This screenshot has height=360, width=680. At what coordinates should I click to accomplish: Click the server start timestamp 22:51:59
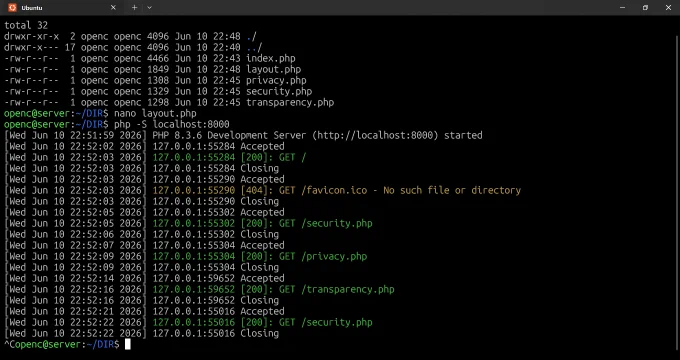point(92,135)
